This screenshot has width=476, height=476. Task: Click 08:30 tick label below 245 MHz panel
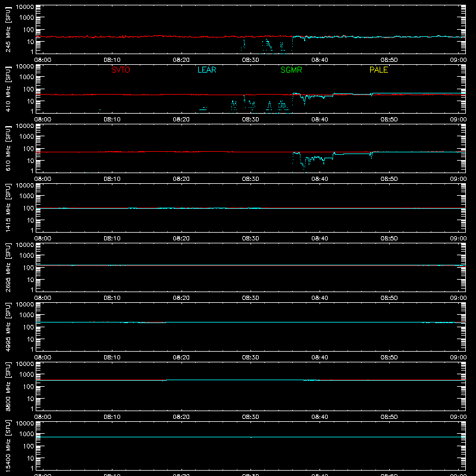click(x=250, y=60)
